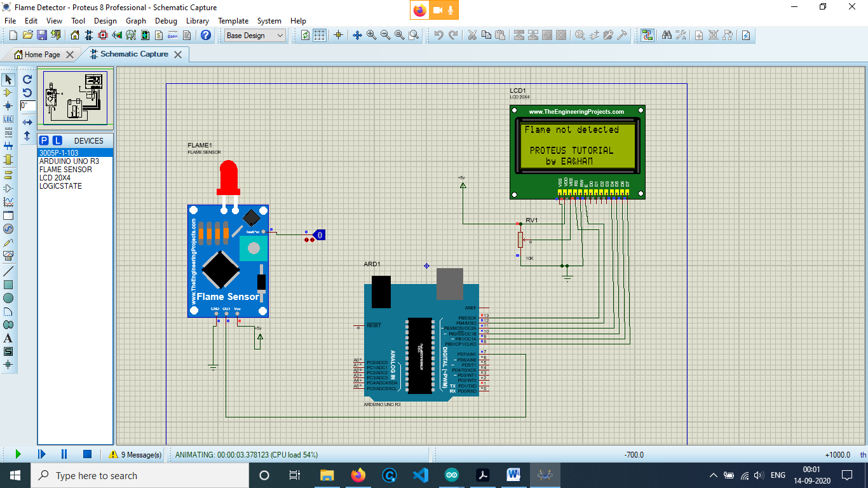Open Arduino IDE from the taskbar
Viewport: 868px width, 488px height.
pos(451,475)
